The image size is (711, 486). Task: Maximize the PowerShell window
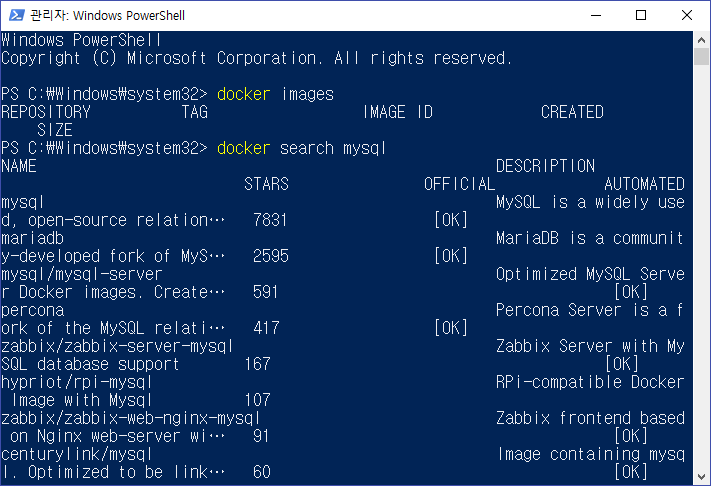coord(641,15)
